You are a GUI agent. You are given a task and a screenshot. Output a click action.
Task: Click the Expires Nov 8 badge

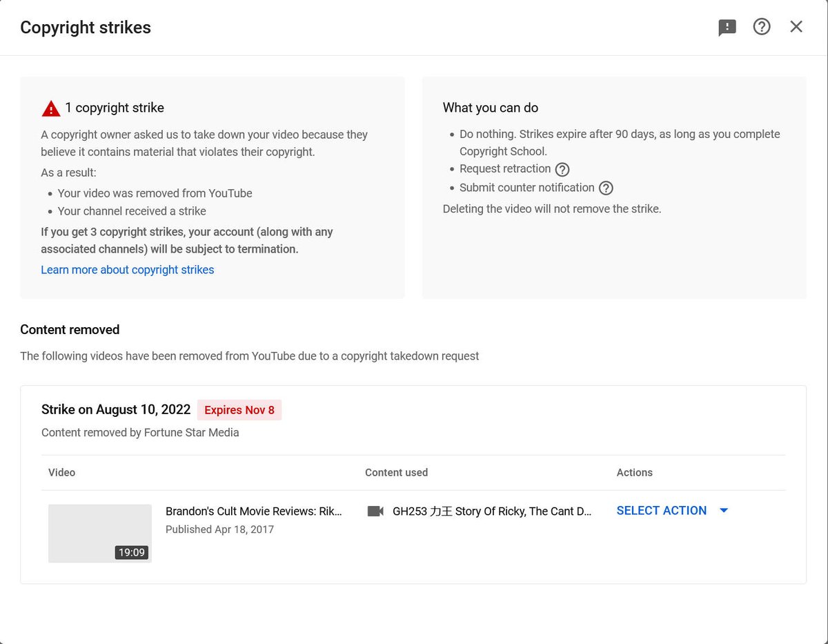(239, 410)
